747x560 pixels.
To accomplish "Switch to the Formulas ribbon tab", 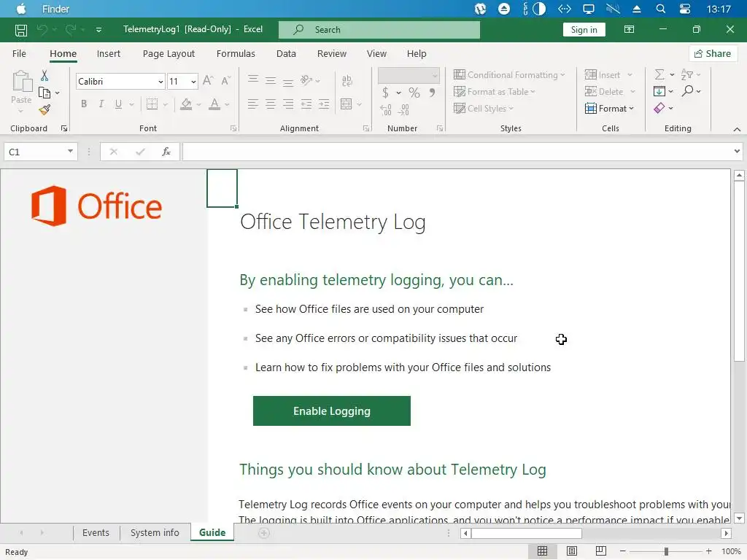I will [236, 54].
